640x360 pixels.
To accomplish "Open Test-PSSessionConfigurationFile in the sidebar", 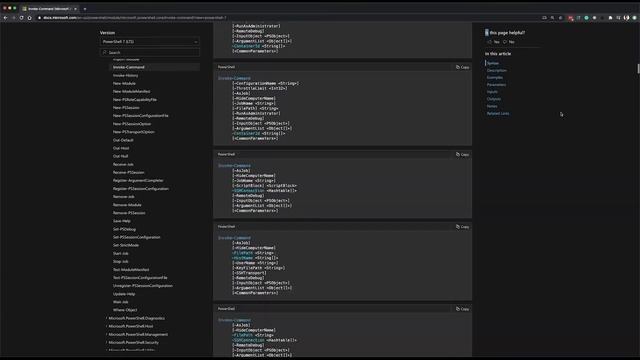I will point(140,278).
